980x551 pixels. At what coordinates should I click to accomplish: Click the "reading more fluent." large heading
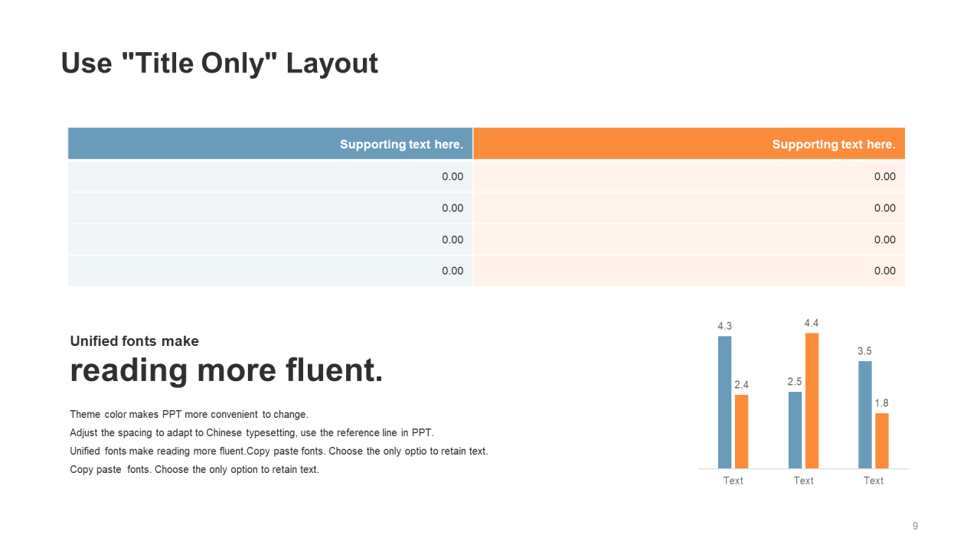pyautogui.click(x=226, y=371)
